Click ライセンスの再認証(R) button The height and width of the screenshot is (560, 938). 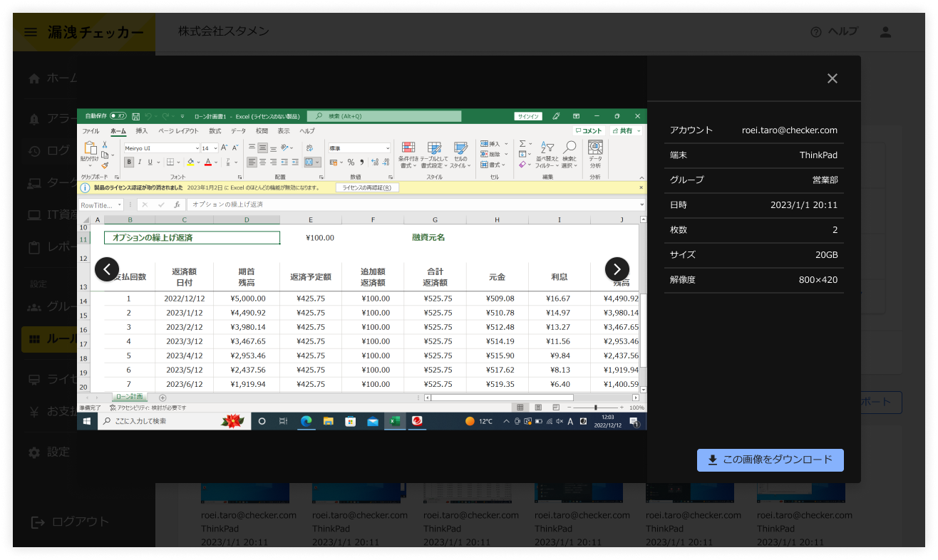[367, 187]
